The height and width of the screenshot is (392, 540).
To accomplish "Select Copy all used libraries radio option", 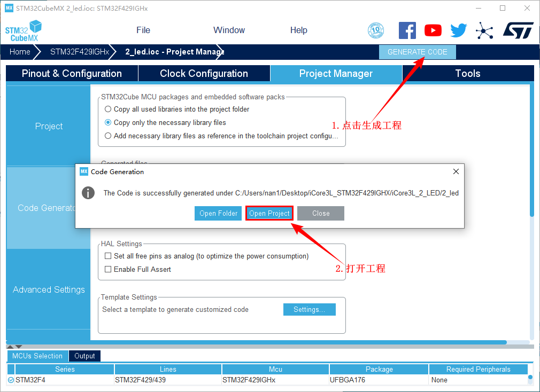I will click(108, 109).
